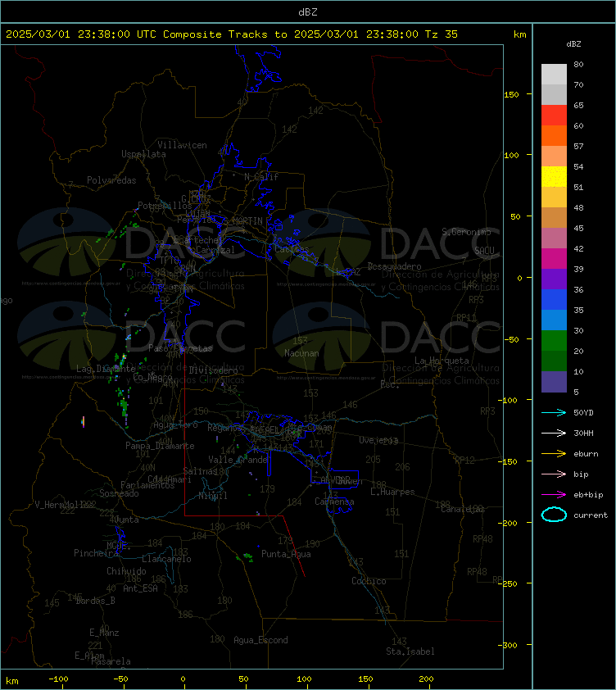Click the 'La_Horqueta' map label
616x690 pixels.
[x=442, y=361]
